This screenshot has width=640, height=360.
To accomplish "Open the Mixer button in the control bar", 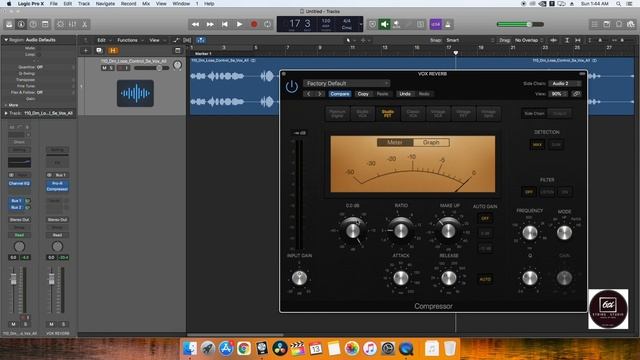I will (72, 24).
